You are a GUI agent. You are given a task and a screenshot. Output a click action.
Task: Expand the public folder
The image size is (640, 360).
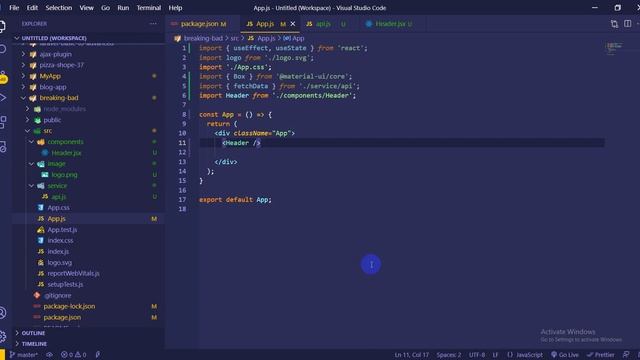pos(52,120)
